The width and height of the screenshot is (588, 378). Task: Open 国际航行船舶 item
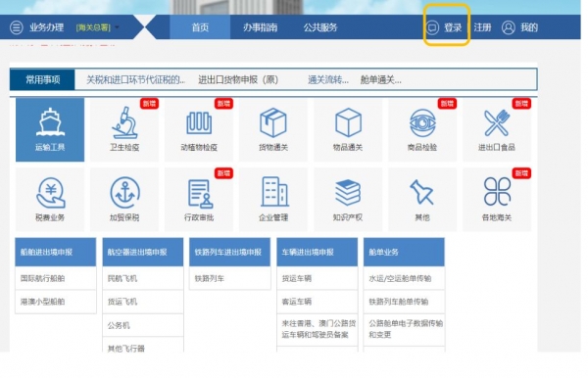coord(56,278)
